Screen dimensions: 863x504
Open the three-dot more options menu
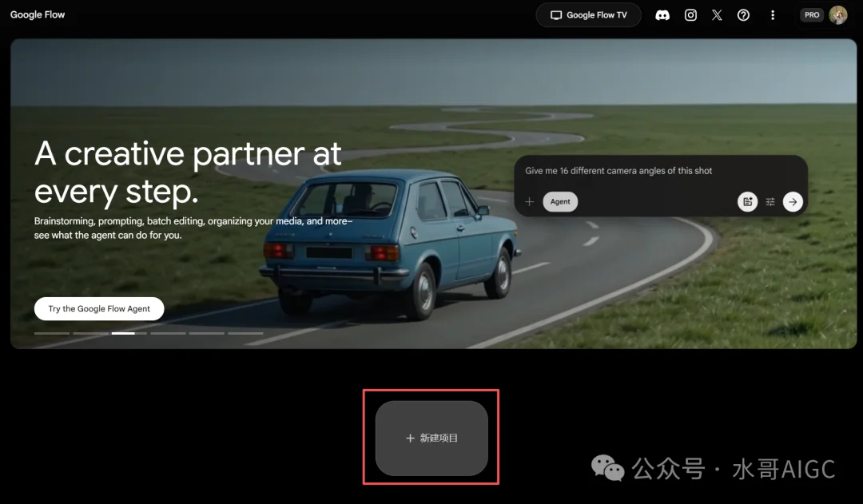pos(773,15)
